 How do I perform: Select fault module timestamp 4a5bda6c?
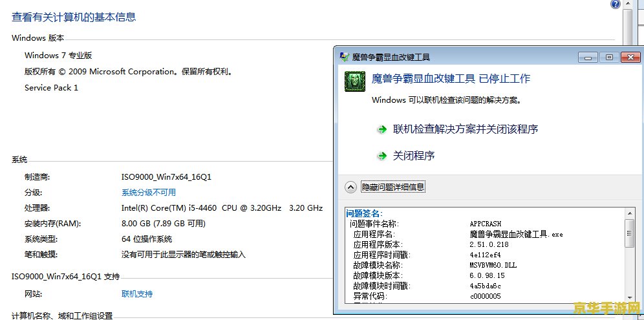pyautogui.click(x=486, y=286)
